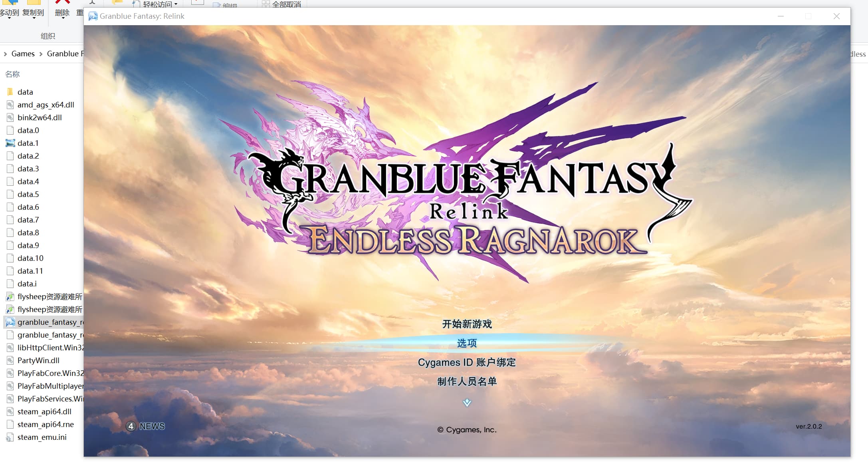The height and width of the screenshot is (467, 868).
Task: Expand the chevron between Games and Granblue
Action: click(41, 54)
